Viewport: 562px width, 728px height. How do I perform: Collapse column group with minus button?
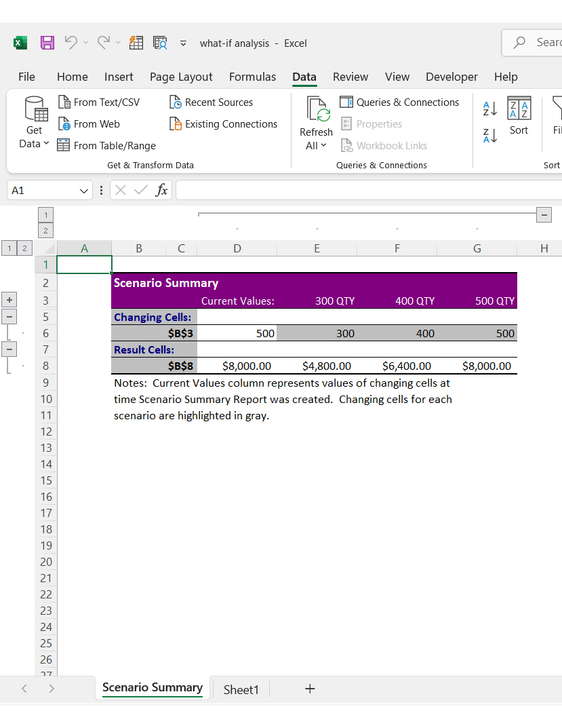coord(544,215)
